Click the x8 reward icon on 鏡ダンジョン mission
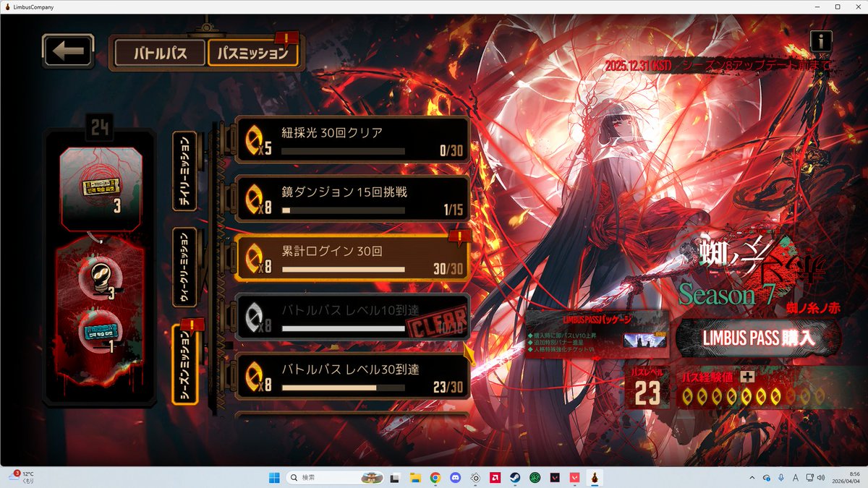 (258, 200)
